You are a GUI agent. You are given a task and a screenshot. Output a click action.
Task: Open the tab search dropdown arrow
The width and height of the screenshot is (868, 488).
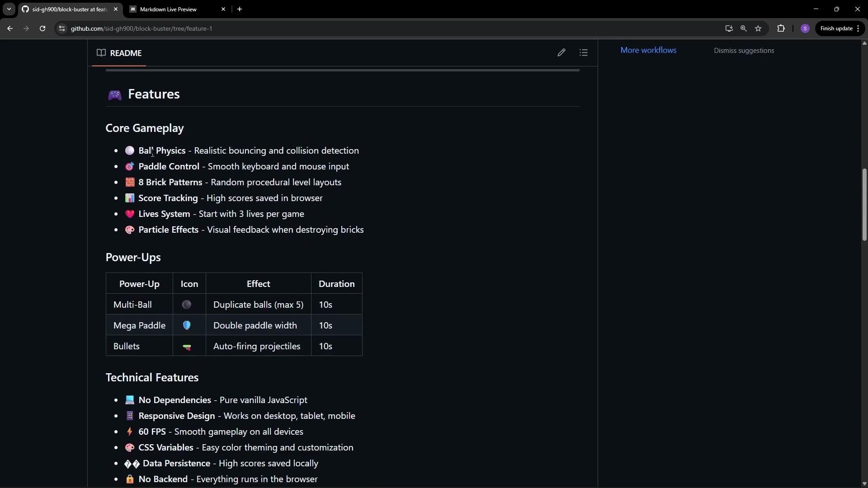(9, 9)
